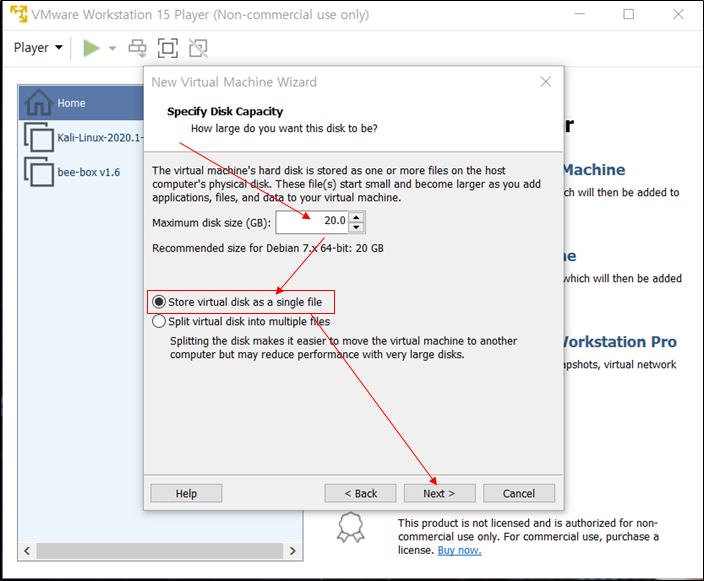The width and height of the screenshot is (704, 581).
Task: Click the green Power On play icon
Action: (92, 48)
